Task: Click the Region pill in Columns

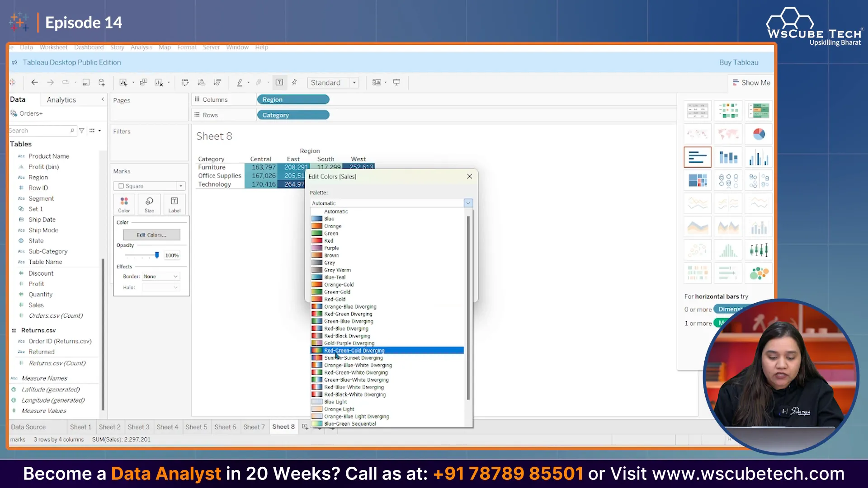Action: coord(293,99)
